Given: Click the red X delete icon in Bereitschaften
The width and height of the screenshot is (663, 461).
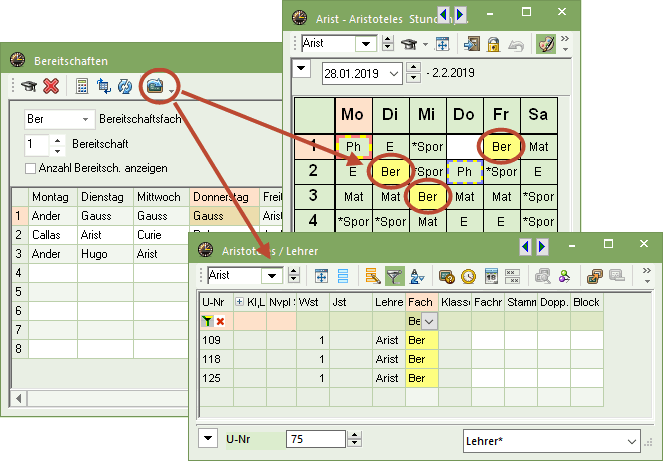Looking at the screenshot, I should (x=51, y=87).
